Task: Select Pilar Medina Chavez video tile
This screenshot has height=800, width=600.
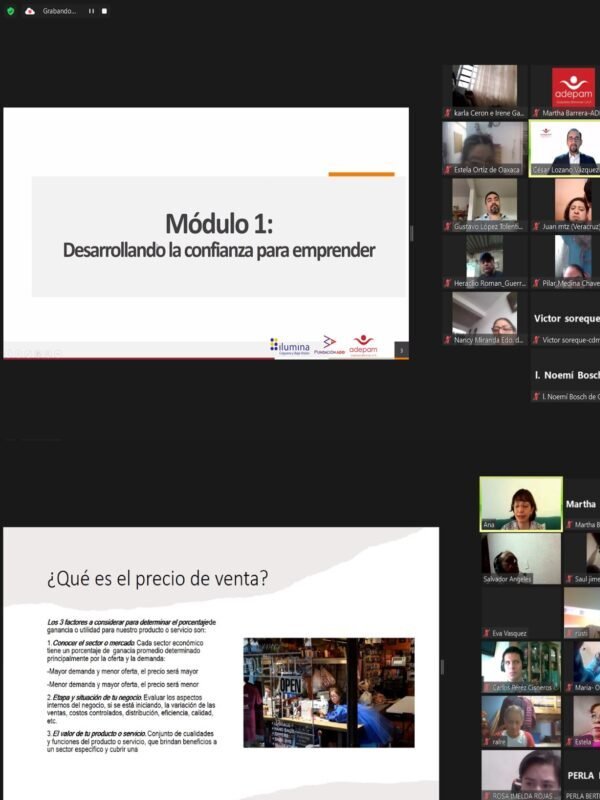Action: pyautogui.click(x=565, y=261)
